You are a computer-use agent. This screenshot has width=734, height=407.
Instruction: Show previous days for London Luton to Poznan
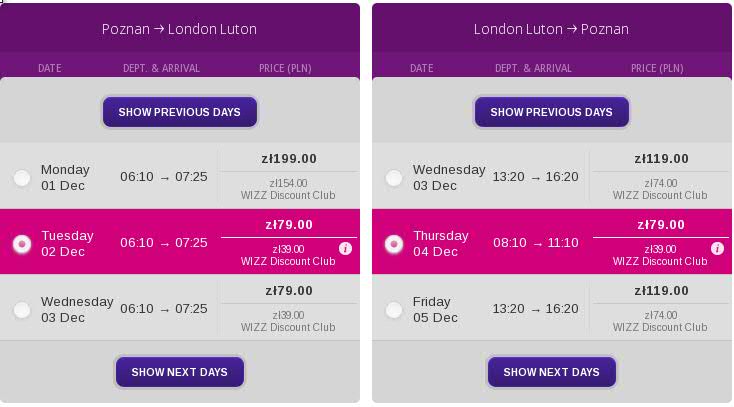pyautogui.click(x=551, y=112)
